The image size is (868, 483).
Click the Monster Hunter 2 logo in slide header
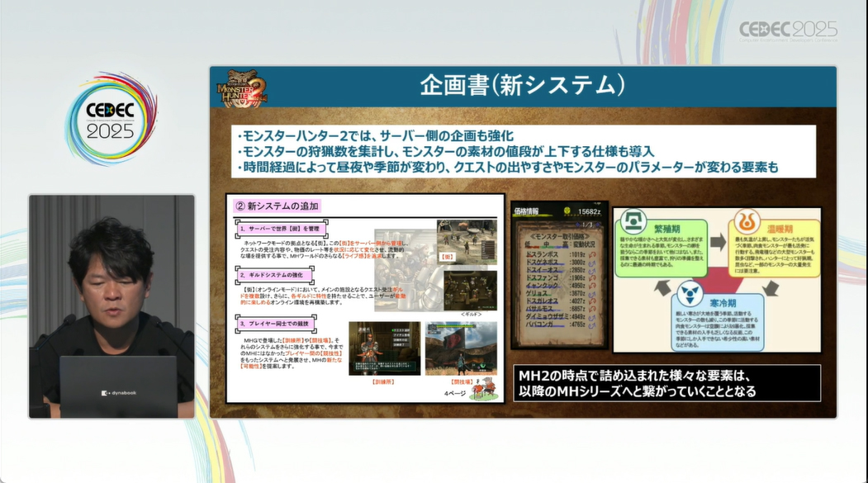[x=242, y=87]
